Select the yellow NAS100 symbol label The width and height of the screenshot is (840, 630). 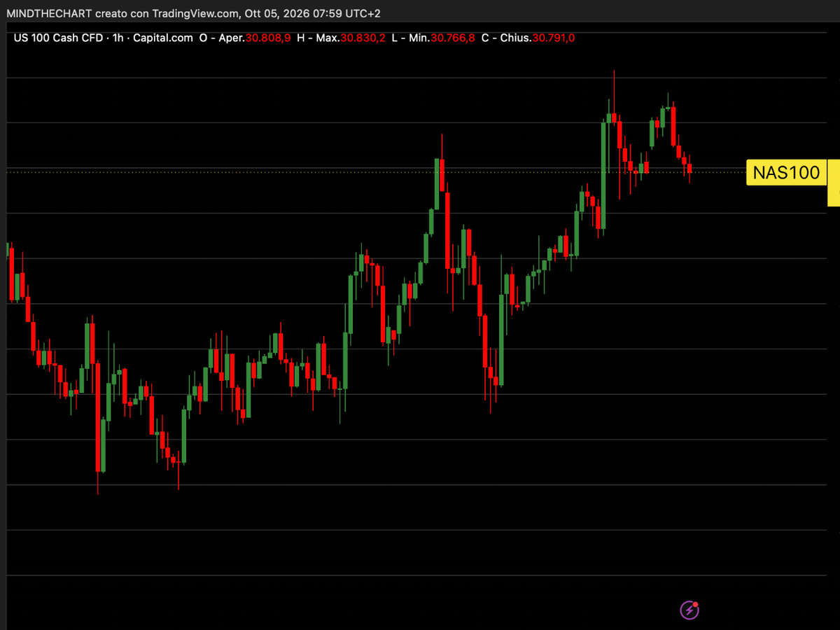tap(787, 172)
